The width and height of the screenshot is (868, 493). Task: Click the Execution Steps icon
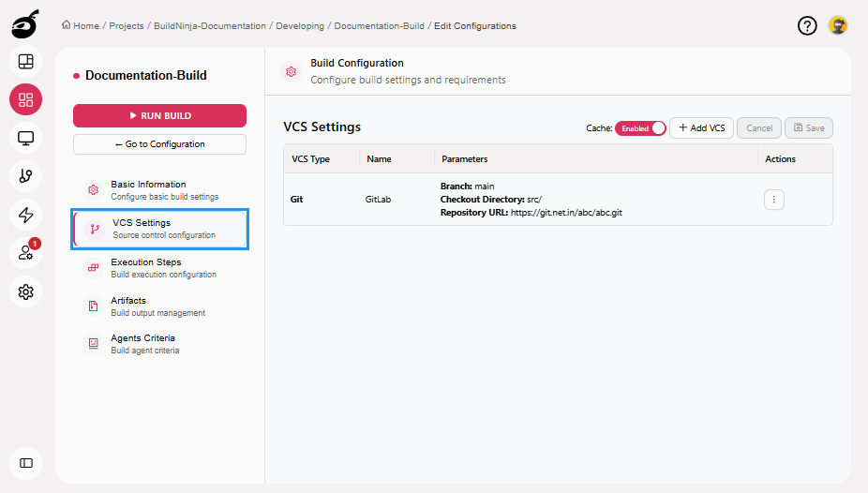(x=93, y=268)
